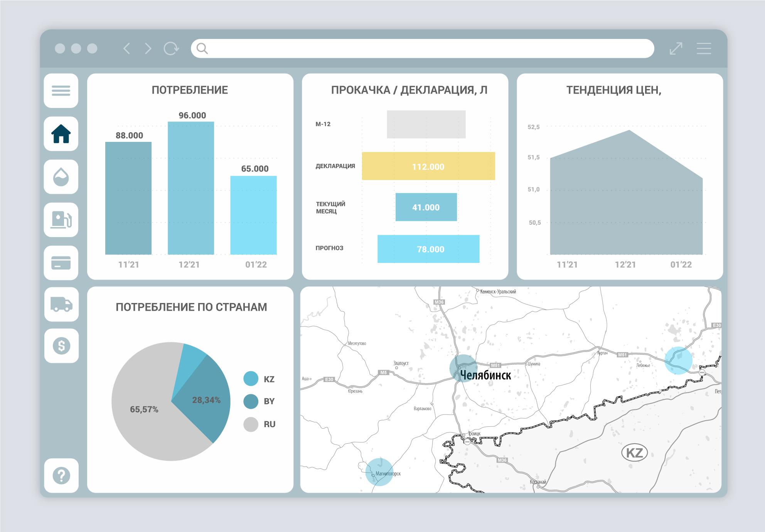Open the browser menu lines icon
Screen dimensions: 765x532
pos(704,49)
